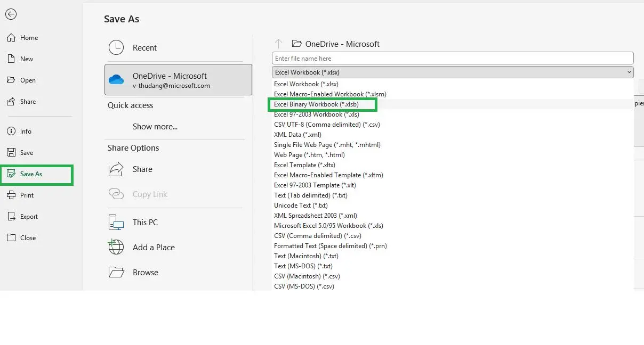The width and height of the screenshot is (644, 345).
Task: Click the Recent clock icon
Action: coord(116,48)
